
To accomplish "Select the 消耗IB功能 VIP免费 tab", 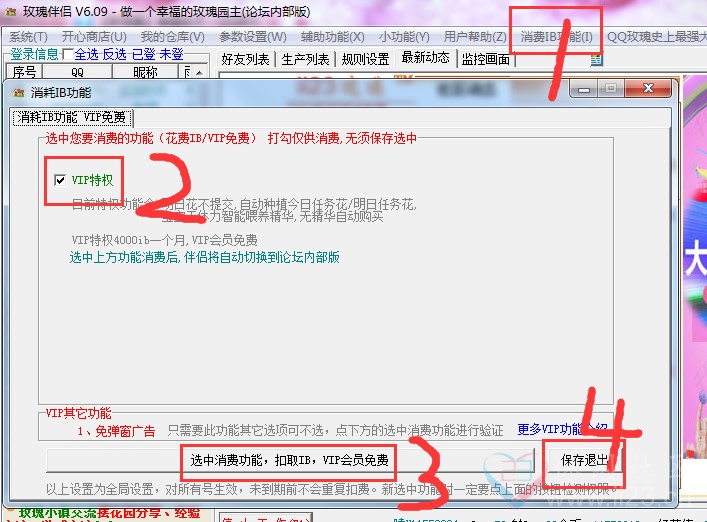I will 72,118.
